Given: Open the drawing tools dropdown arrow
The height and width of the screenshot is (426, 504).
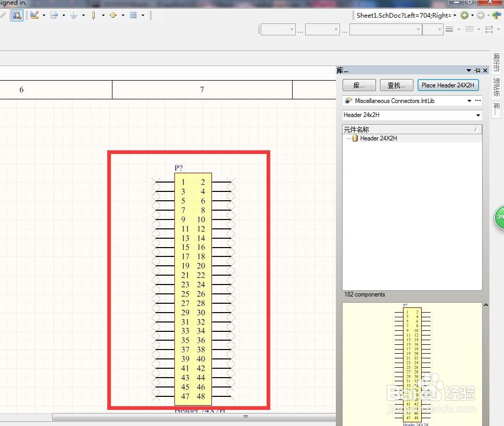Looking at the screenshot, I should 44,15.
